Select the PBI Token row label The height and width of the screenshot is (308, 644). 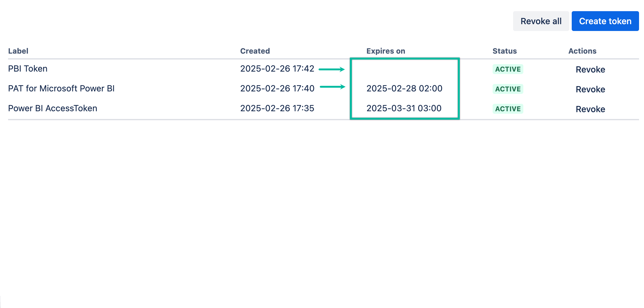tap(28, 69)
